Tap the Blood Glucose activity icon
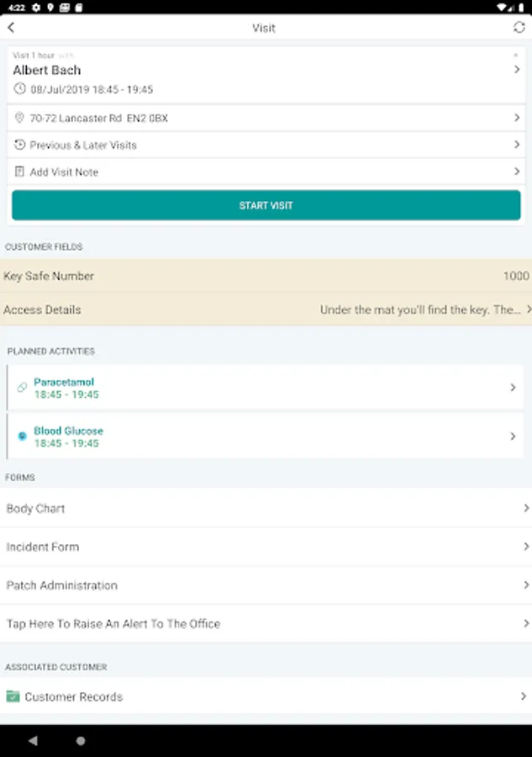 click(23, 437)
